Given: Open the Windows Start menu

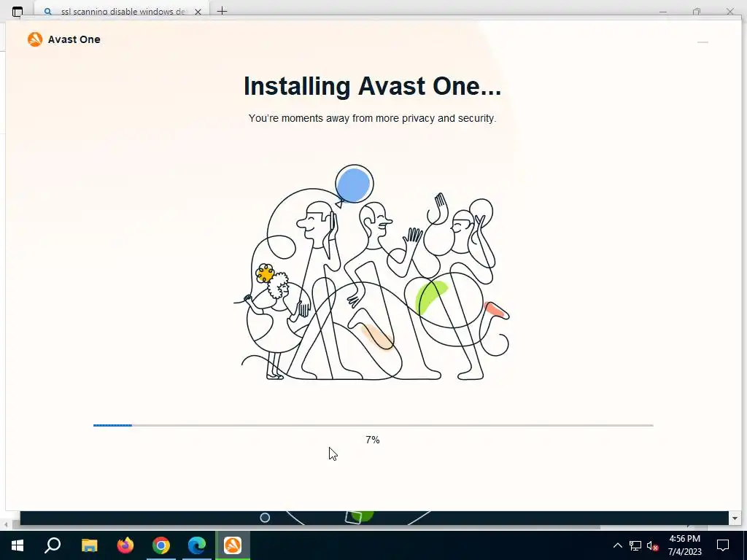Looking at the screenshot, I should click(x=18, y=545).
